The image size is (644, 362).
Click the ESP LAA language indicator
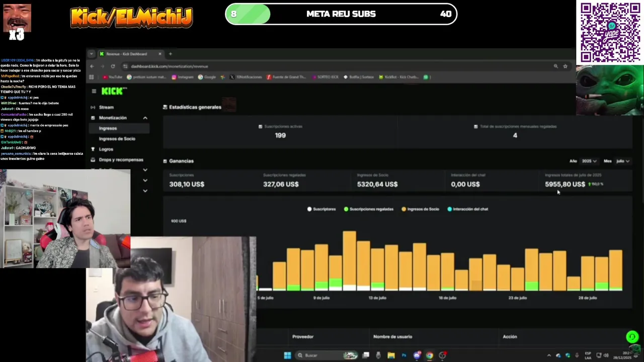[588, 355]
